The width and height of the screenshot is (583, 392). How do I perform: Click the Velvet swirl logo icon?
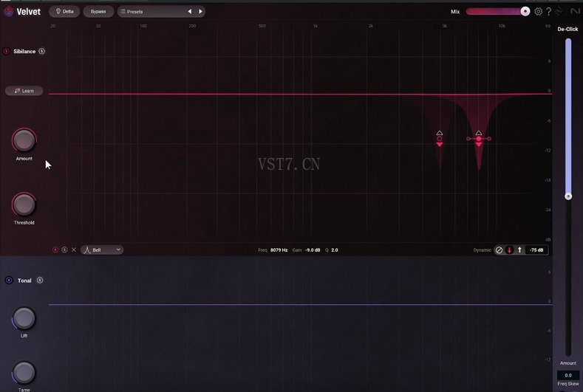[9, 12]
